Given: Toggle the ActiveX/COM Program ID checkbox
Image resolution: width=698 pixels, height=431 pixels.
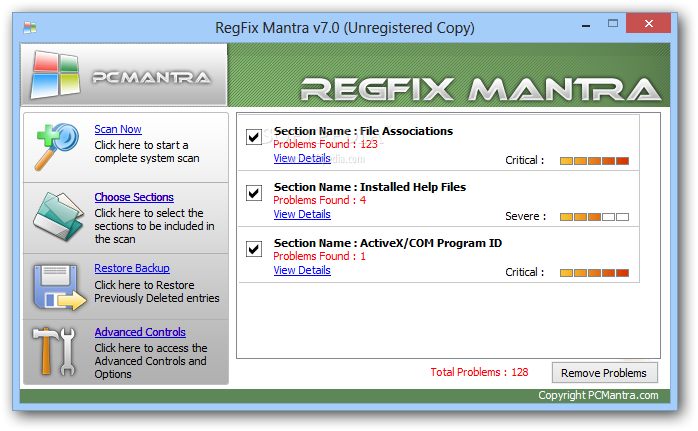Looking at the screenshot, I should pyautogui.click(x=254, y=249).
